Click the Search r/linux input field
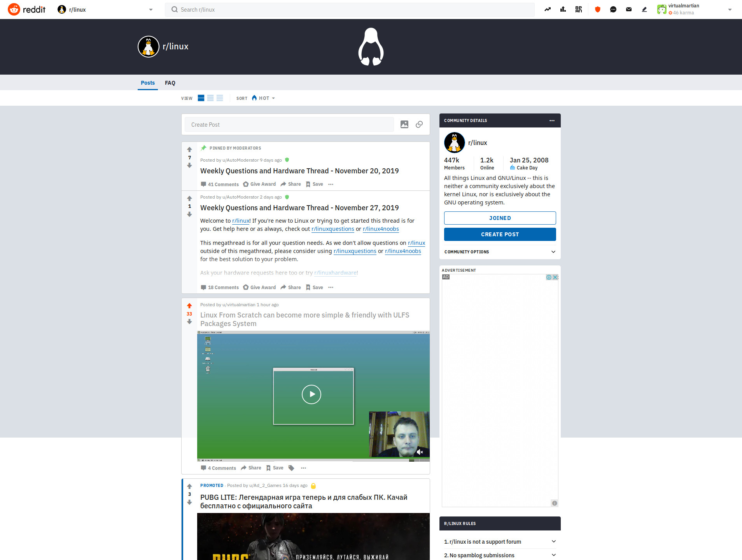Screen dimensions: 742x560 [350, 10]
